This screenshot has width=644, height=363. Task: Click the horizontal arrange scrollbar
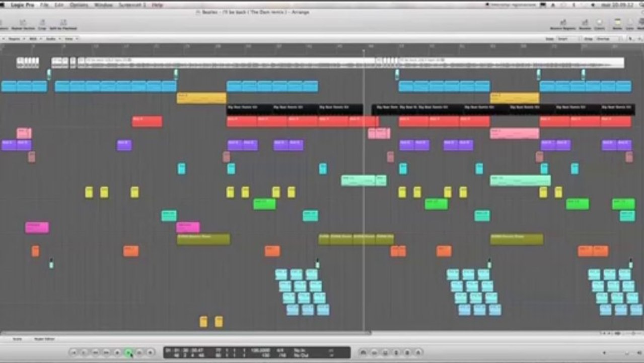[x=185, y=333]
